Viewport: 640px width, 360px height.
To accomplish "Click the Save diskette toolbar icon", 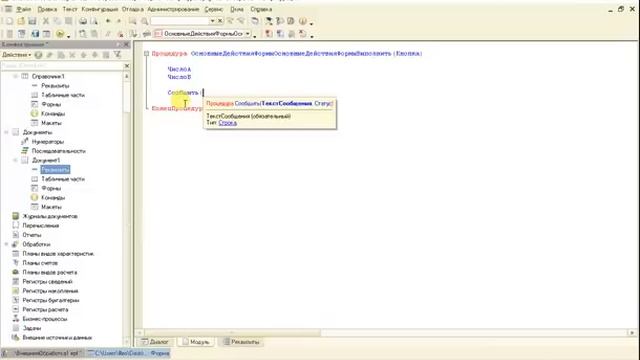I will click(x=32, y=21).
